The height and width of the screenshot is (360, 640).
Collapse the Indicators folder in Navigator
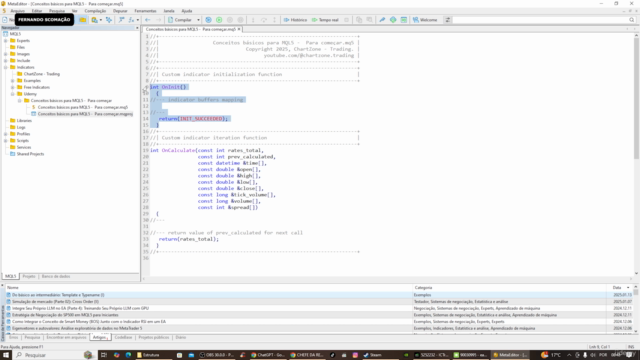click(6, 67)
